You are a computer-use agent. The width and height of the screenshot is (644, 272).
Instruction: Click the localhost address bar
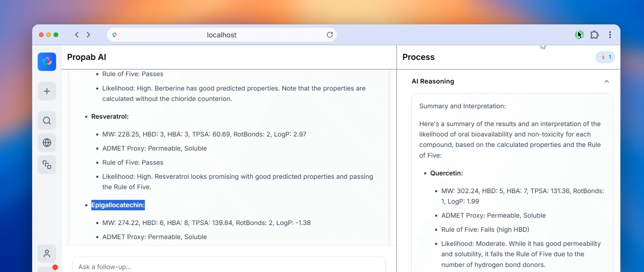tap(222, 35)
